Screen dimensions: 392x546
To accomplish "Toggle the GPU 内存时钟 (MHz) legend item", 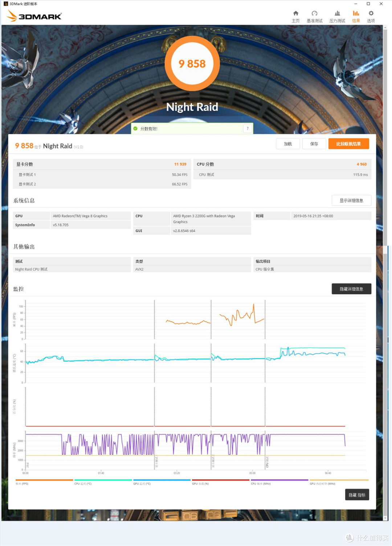I will (x=339, y=482).
